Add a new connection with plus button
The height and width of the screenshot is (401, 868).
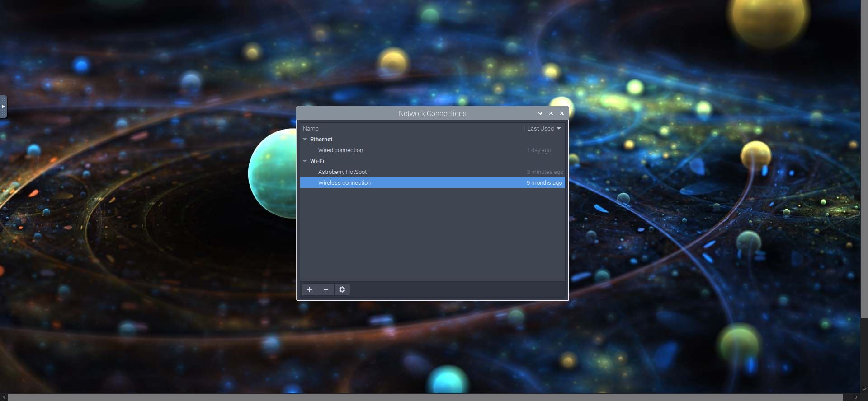310,289
